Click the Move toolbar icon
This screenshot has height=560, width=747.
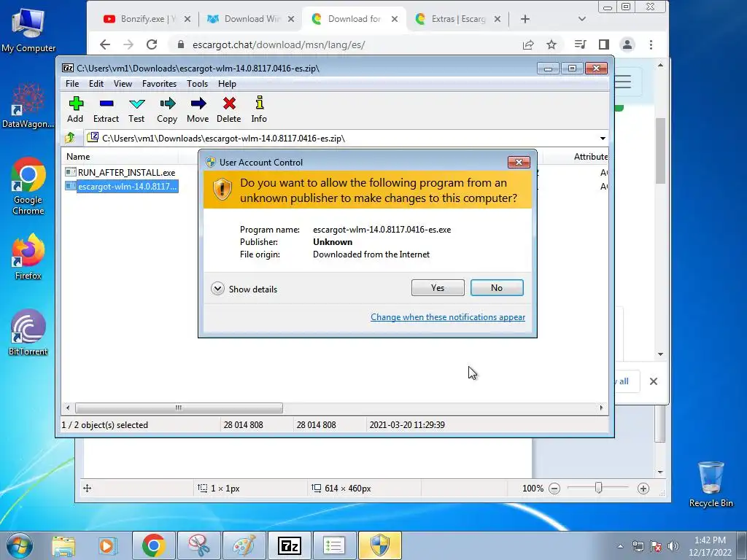[x=198, y=109]
